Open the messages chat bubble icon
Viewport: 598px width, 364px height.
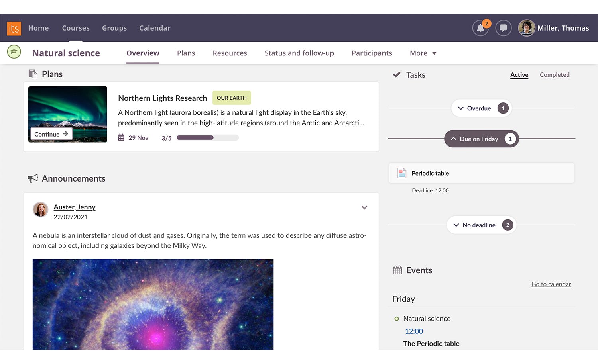coord(503,28)
